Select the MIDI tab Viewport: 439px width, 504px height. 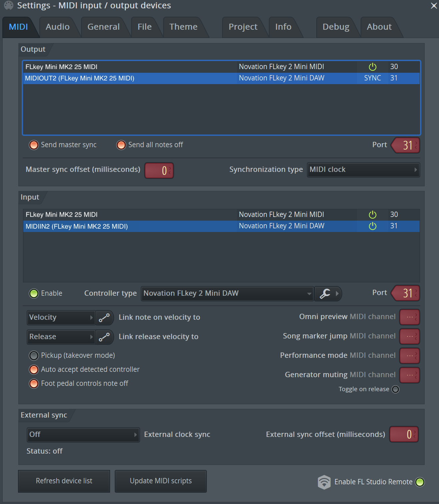(x=18, y=27)
